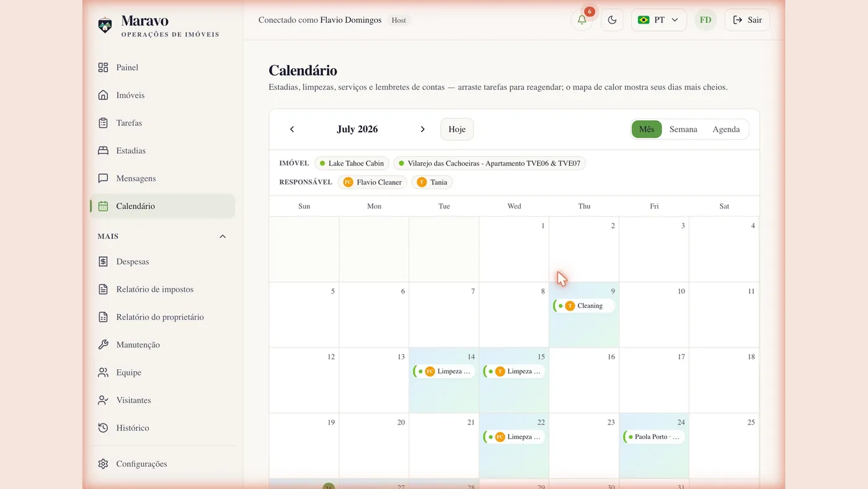868x489 pixels.
Task: Open Histórico menu item
Action: tap(162, 428)
